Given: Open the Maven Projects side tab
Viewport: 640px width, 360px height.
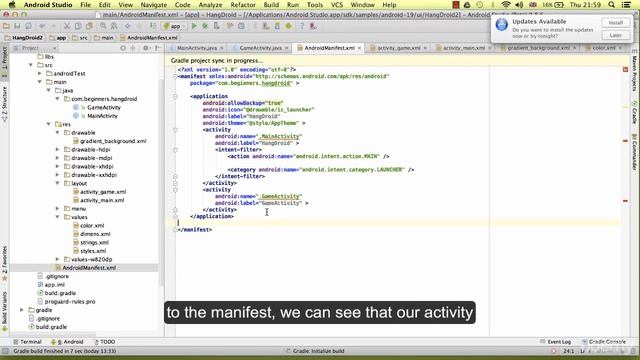Looking at the screenshot, I should tap(635, 71).
